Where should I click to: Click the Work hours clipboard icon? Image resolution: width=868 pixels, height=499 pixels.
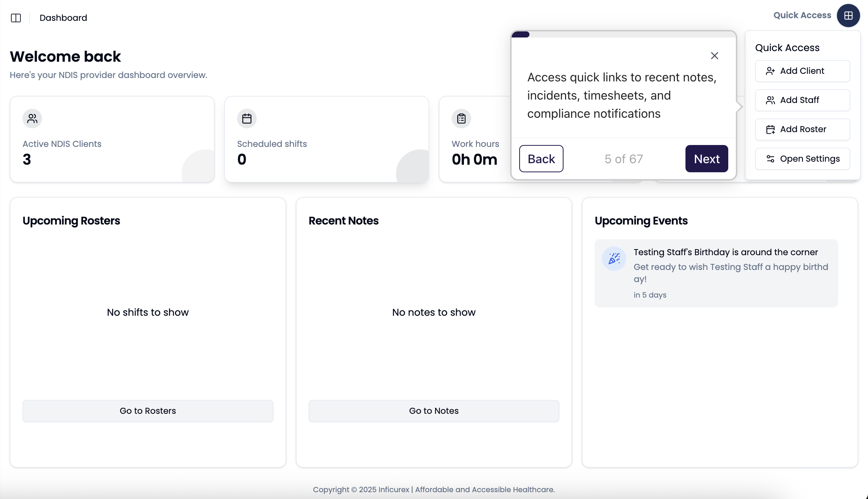[461, 119]
